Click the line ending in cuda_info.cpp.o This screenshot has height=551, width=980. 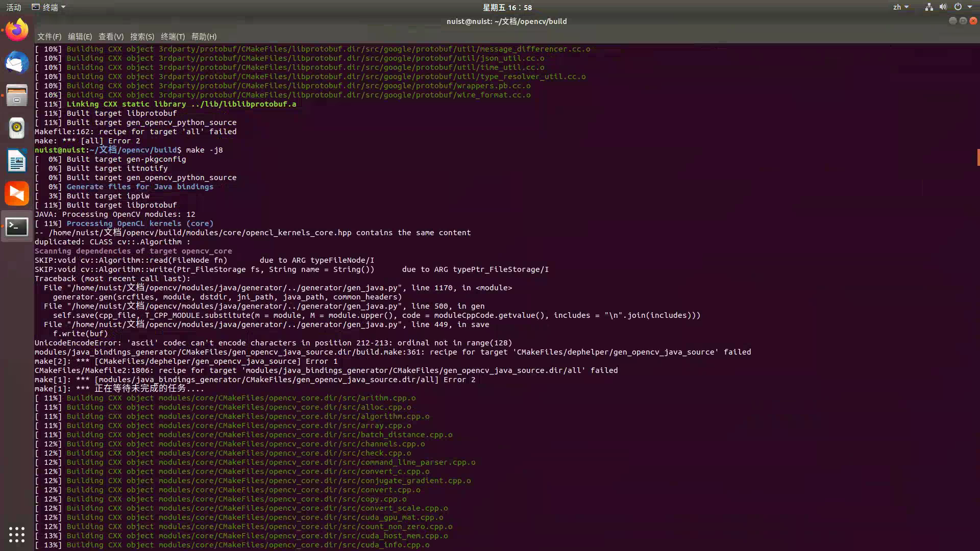pyautogui.click(x=232, y=545)
